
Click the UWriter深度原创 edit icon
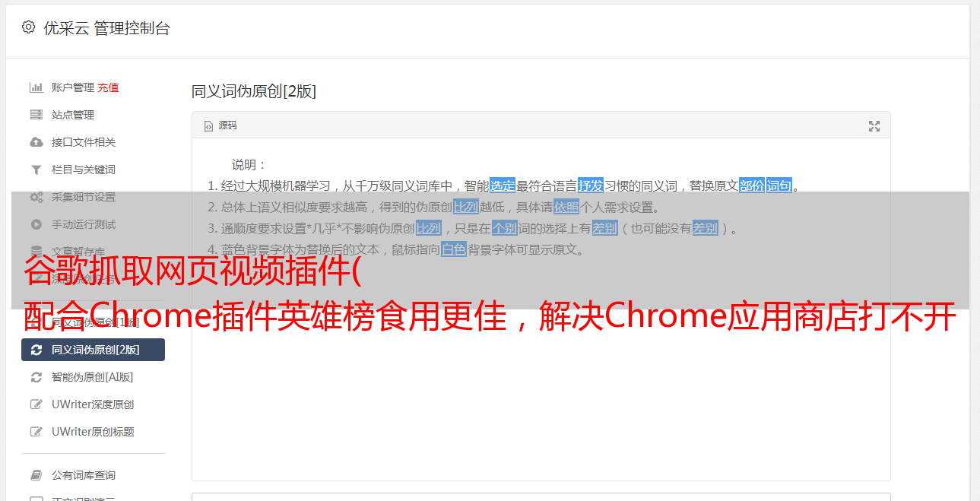[x=36, y=404]
